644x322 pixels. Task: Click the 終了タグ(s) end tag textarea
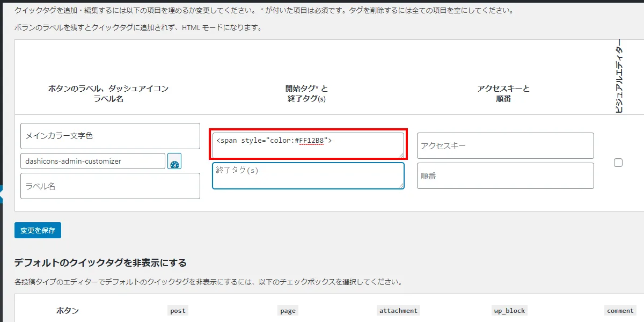click(x=308, y=175)
